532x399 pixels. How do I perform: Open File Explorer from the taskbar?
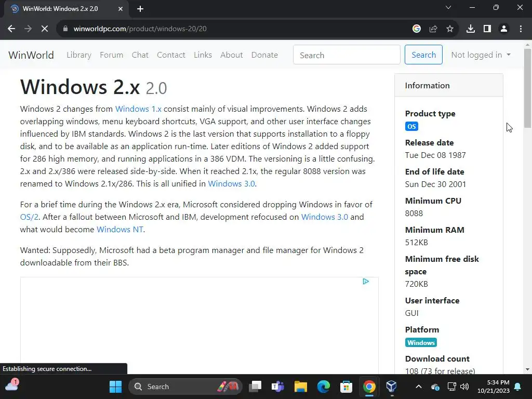301,387
